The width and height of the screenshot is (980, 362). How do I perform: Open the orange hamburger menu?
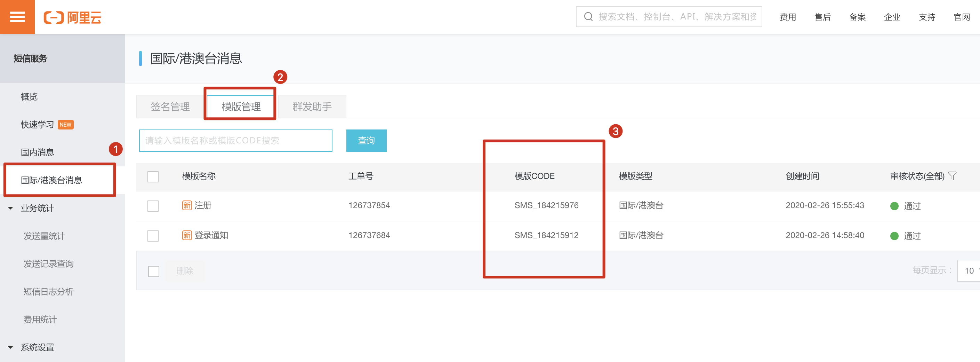tap(17, 17)
